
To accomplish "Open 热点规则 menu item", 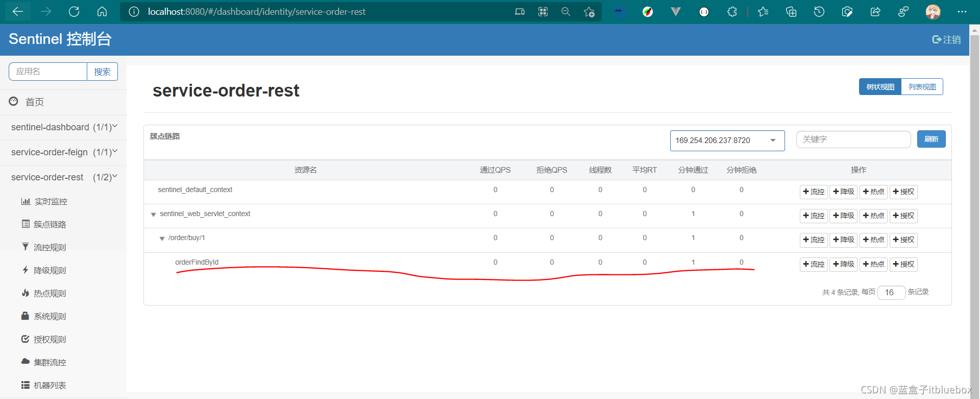I will click(44, 293).
